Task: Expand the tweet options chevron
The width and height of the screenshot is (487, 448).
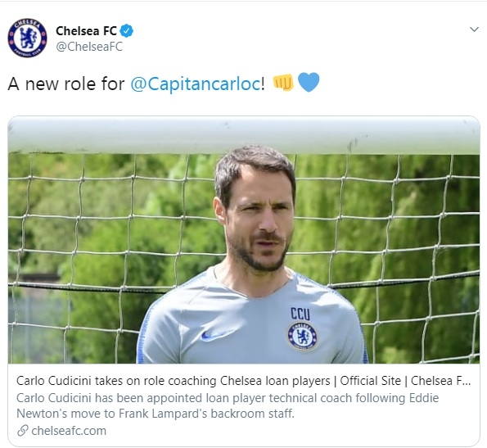Action: pos(474,29)
